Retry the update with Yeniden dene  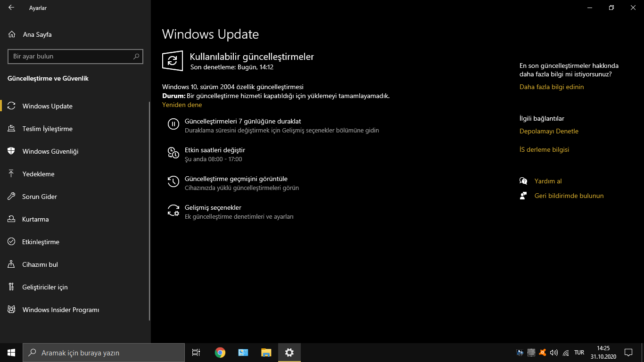[182, 105]
